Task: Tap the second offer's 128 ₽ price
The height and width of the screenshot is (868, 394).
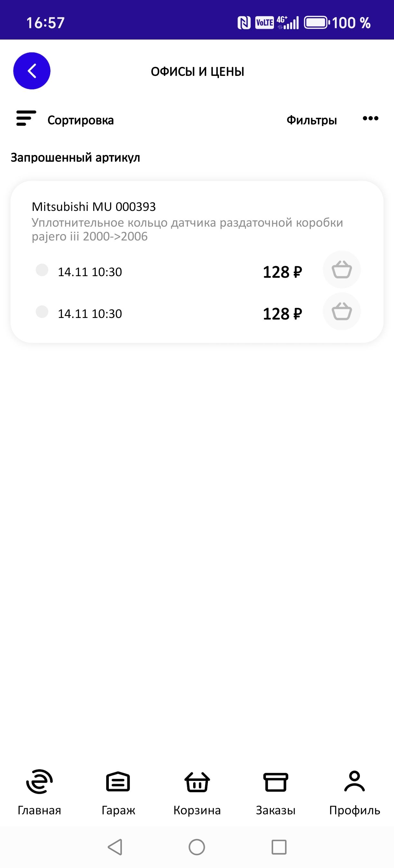Action: [x=282, y=314]
